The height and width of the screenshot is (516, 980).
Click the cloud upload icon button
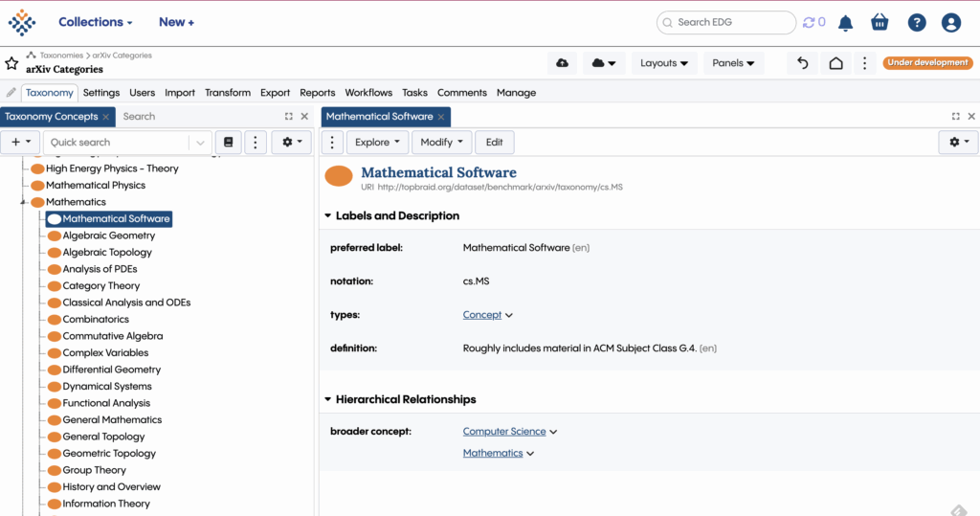click(x=562, y=63)
